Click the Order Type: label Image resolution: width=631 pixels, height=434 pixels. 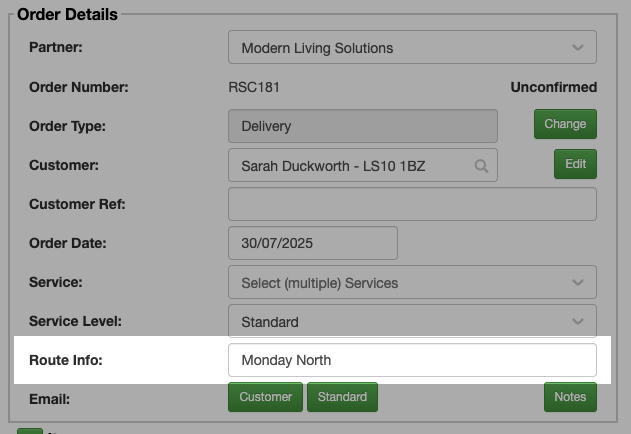(x=67, y=126)
